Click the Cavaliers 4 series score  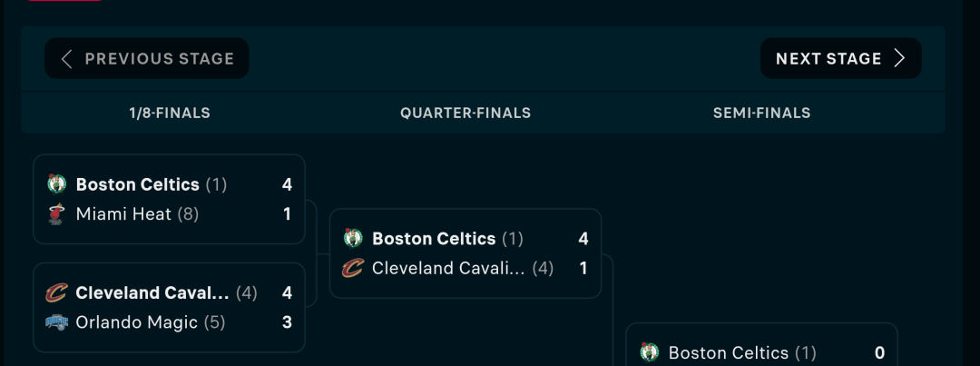287,292
